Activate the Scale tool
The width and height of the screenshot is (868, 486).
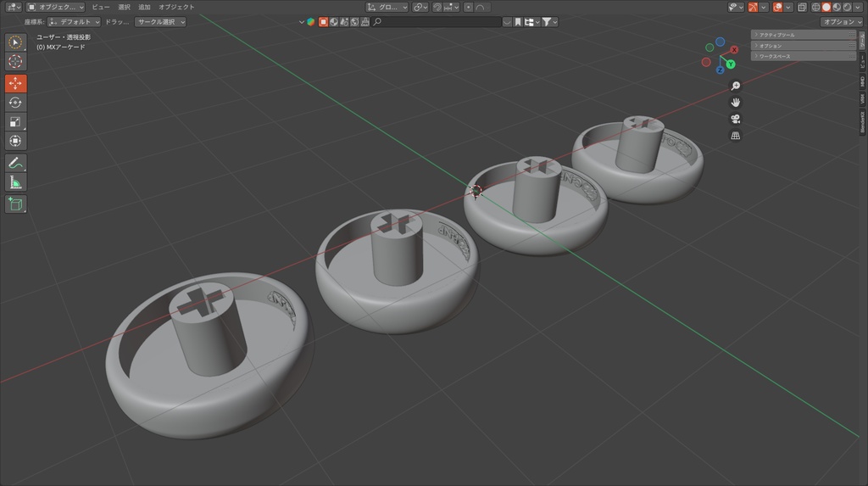[x=15, y=121]
